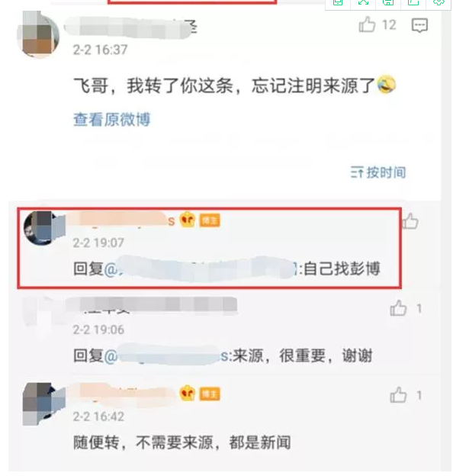Click the green mobile device icon
Viewport: 453px width, 476px height.
[x=338, y=2]
